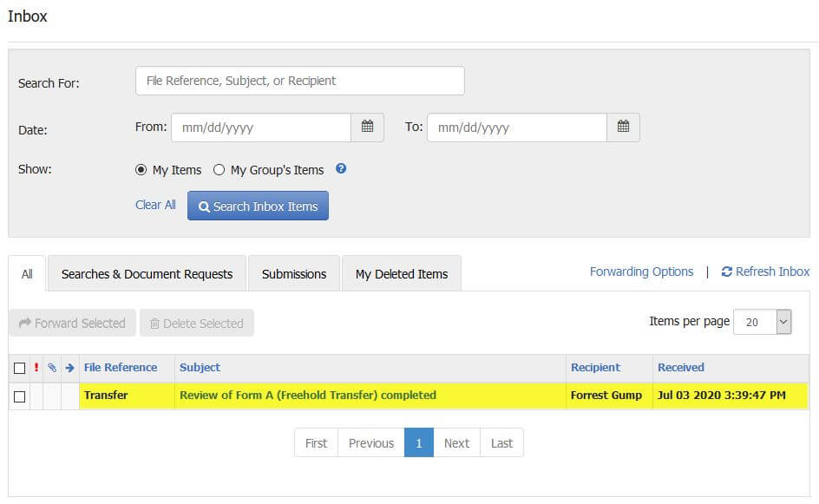The width and height of the screenshot is (819, 504).
Task: Click the Delete Selected button
Action: 197,323
